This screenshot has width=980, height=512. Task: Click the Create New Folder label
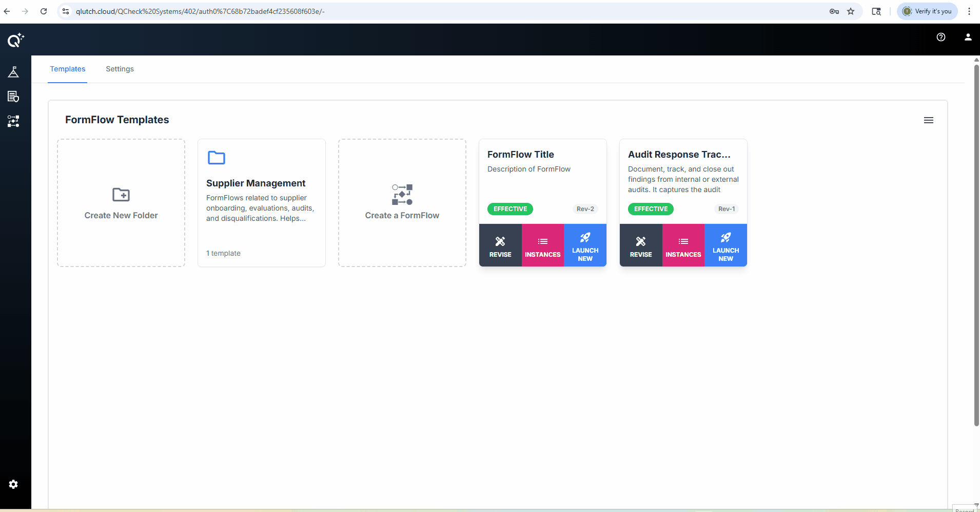point(121,216)
